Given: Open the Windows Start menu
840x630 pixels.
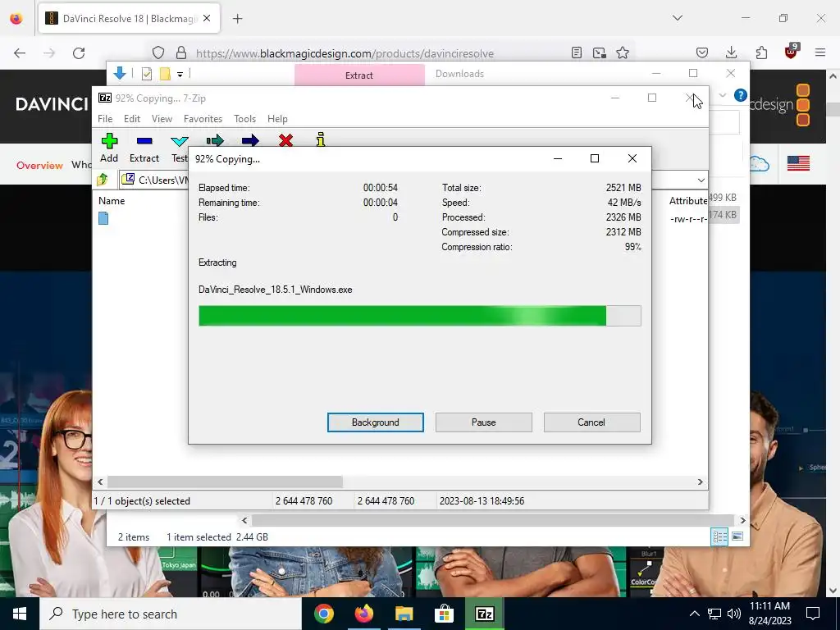Looking at the screenshot, I should pos(20,614).
